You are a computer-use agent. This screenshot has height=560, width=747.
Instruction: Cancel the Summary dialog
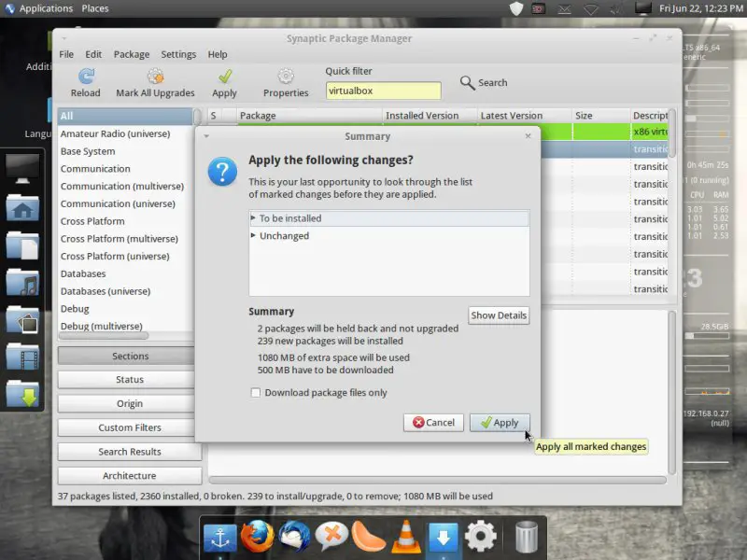point(433,423)
